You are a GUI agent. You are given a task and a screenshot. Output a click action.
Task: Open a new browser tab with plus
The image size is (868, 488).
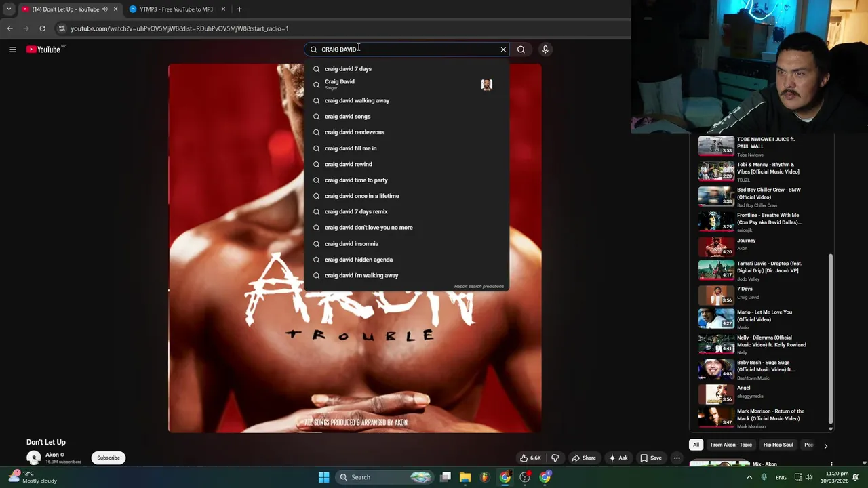(x=239, y=9)
